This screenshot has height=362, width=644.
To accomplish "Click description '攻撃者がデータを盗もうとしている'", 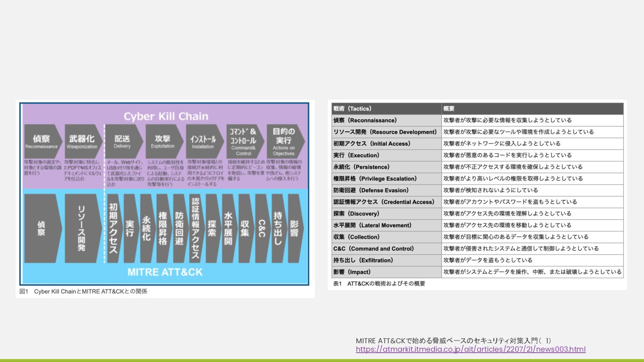I will [487, 260].
